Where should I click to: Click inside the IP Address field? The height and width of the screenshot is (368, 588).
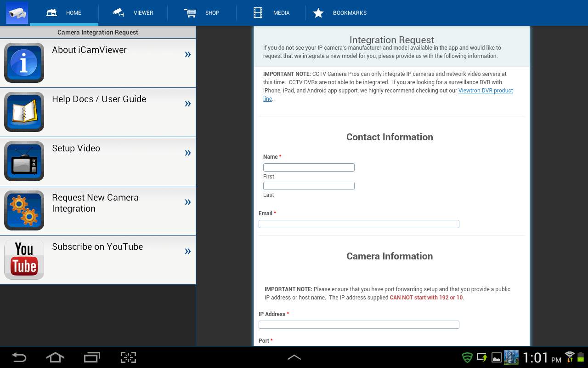(358, 324)
